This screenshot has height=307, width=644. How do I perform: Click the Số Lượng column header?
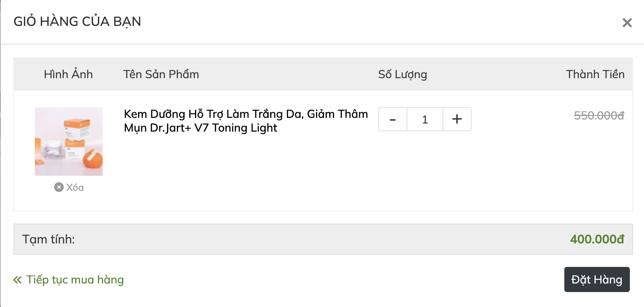pos(402,75)
